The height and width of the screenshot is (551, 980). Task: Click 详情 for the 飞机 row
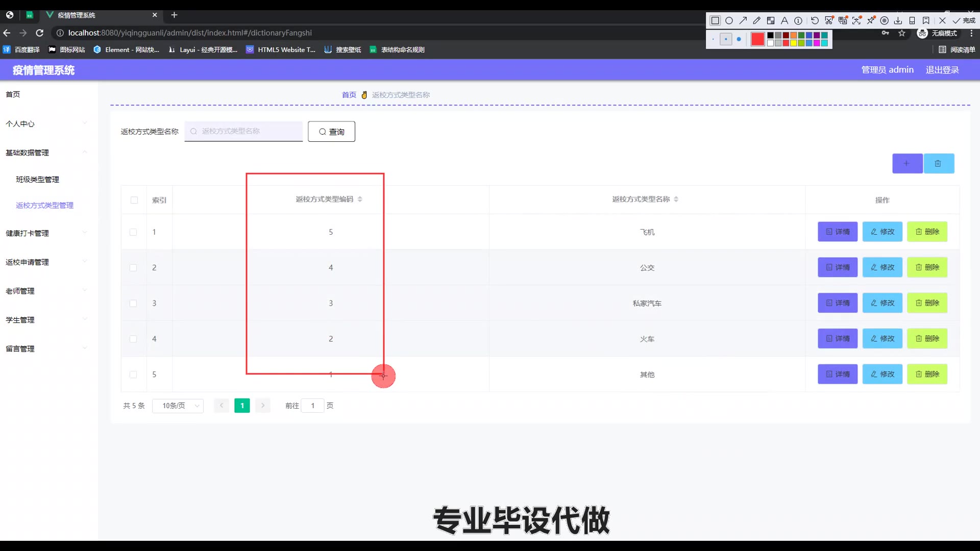(838, 232)
